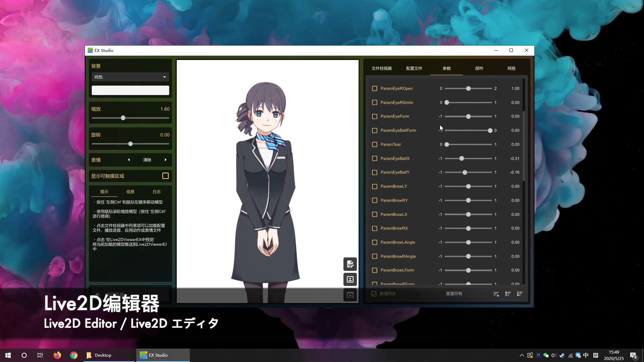This screenshot has height=362, width=644.
Task: Toggle the ParamEyeROpen checkbox
Action: [x=375, y=88]
